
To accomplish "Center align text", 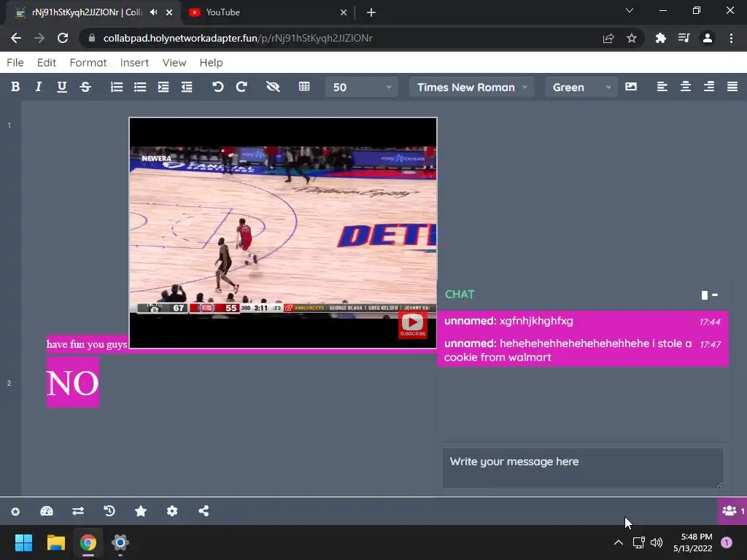I will tap(686, 87).
